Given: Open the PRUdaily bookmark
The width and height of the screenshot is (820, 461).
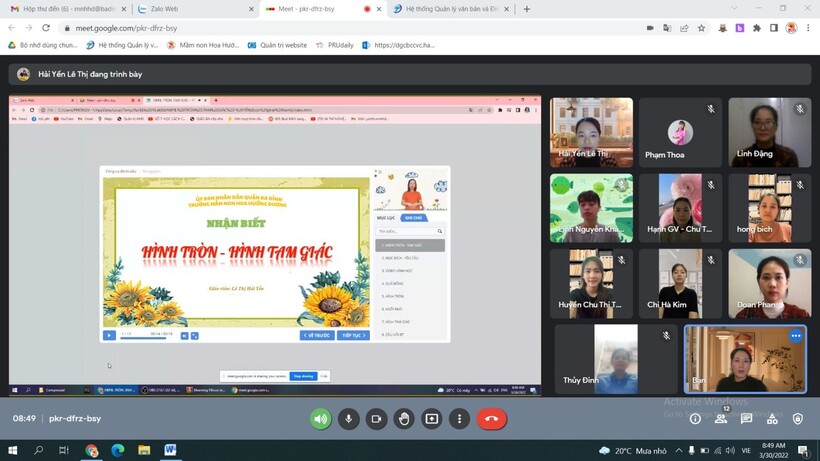Looking at the screenshot, I should click(x=334, y=45).
